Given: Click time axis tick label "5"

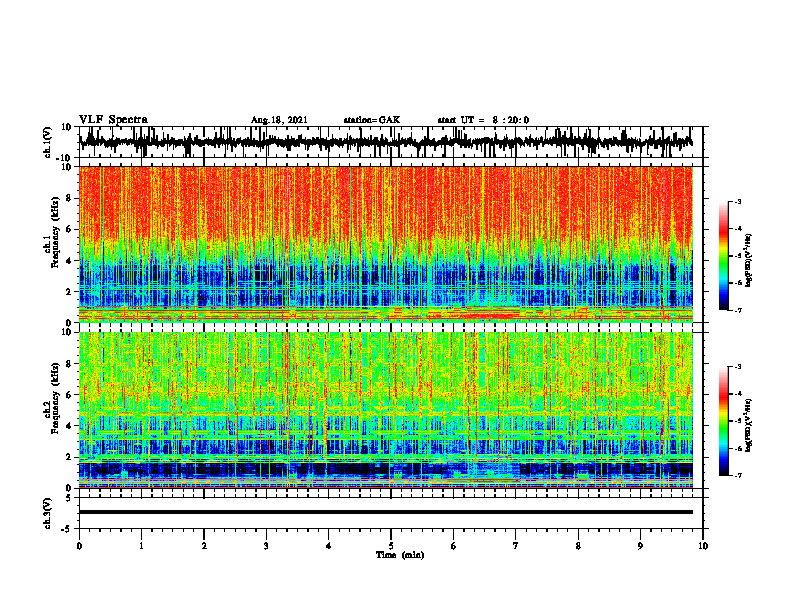Looking at the screenshot, I should (391, 546).
